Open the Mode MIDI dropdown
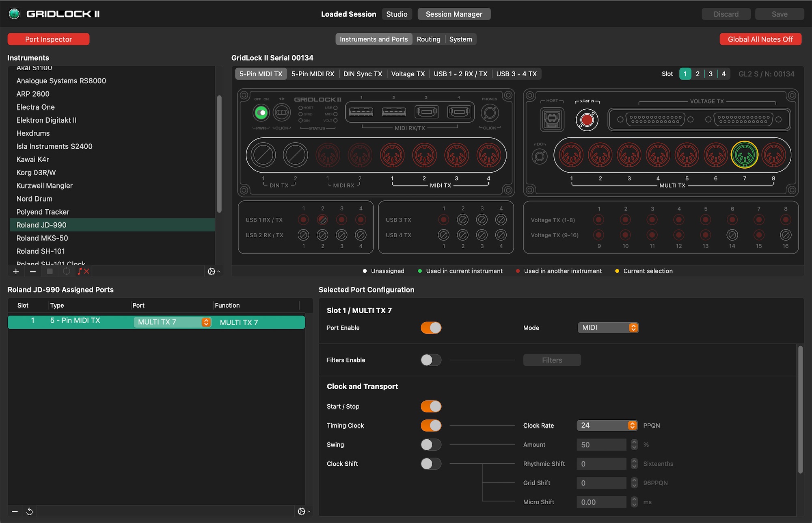This screenshot has height=523, width=812. [608, 328]
